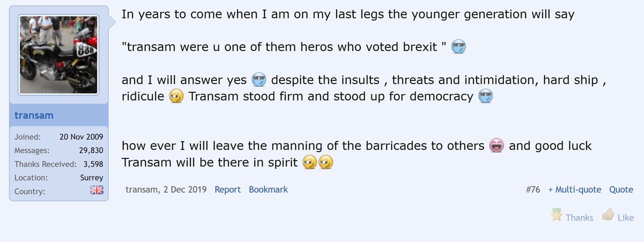The image size is (644, 242).
Task: Click the Thanks star icon
Action: (x=557, y=215)
